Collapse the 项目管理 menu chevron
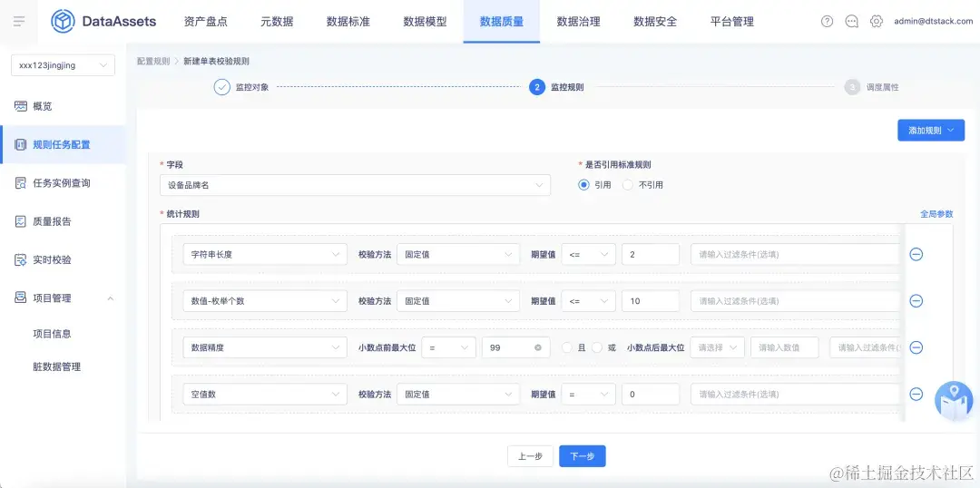 coord(111,298)
